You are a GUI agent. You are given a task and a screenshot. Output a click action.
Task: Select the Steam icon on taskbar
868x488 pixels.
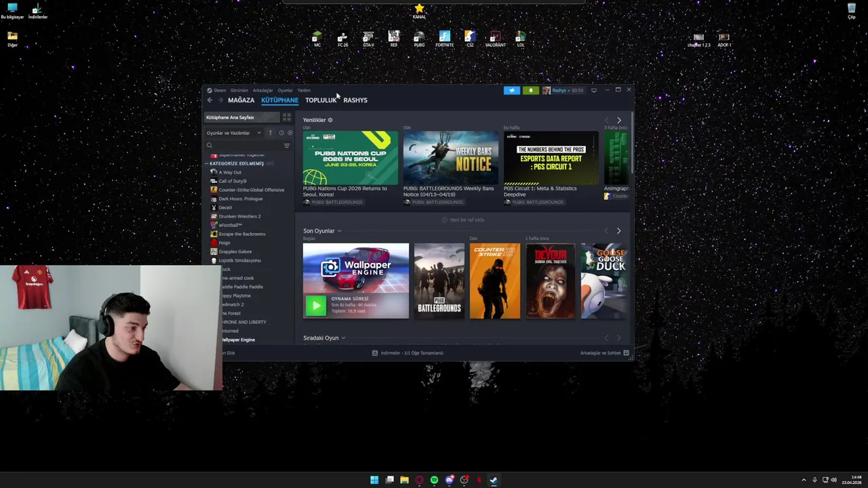(494, 480)
